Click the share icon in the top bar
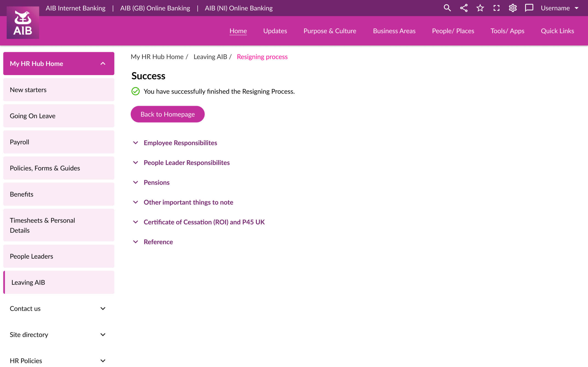The image size is (588, 367). (464, 8)
